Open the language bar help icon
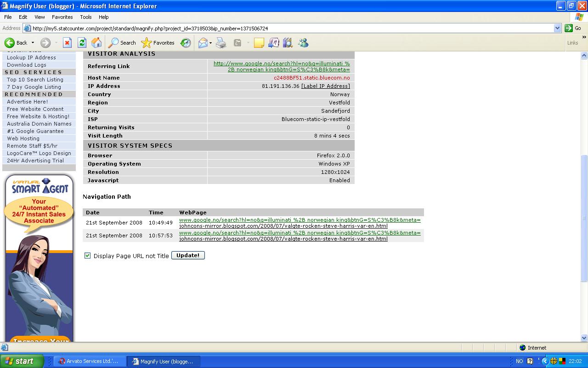 tap(530, 361)
